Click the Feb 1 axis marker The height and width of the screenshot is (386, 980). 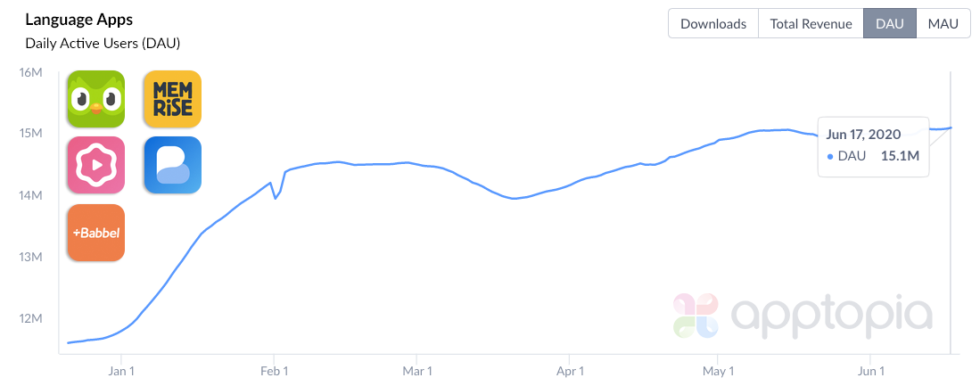coord(275,370)
